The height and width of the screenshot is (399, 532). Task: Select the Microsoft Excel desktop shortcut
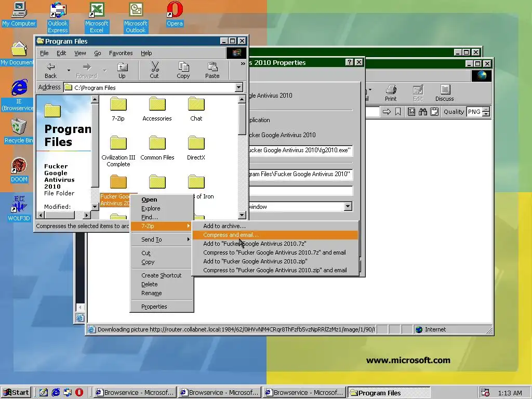(x=97, y=18)
